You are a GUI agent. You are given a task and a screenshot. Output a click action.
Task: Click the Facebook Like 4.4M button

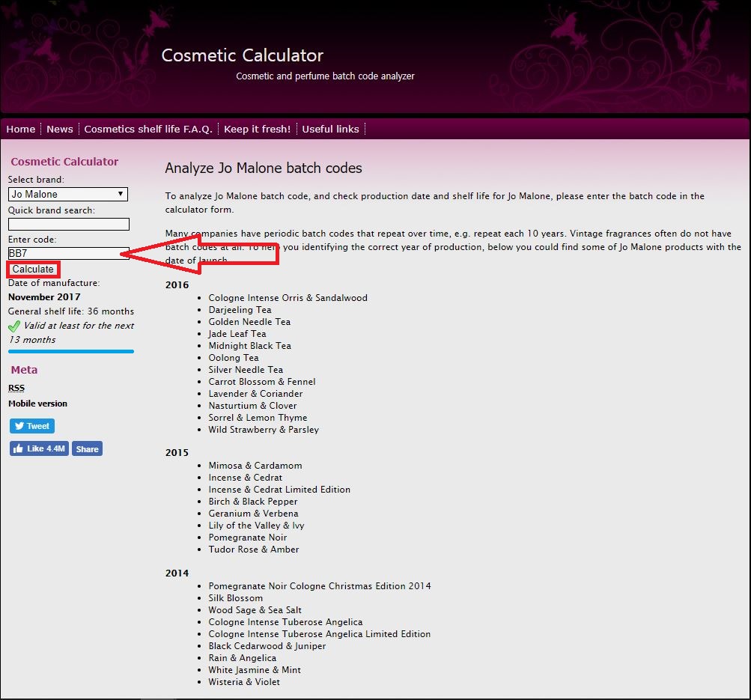(39, 448)
